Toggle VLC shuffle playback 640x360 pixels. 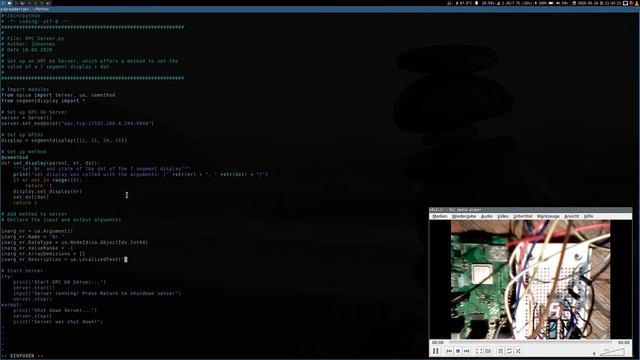coord(518,351)
